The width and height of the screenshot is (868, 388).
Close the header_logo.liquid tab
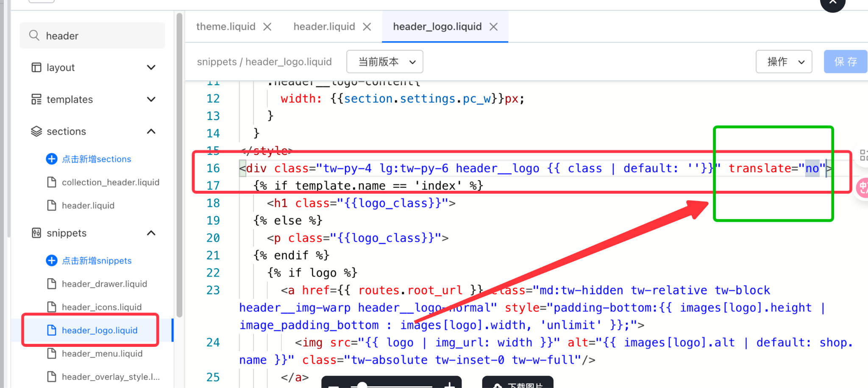(493, 27)
